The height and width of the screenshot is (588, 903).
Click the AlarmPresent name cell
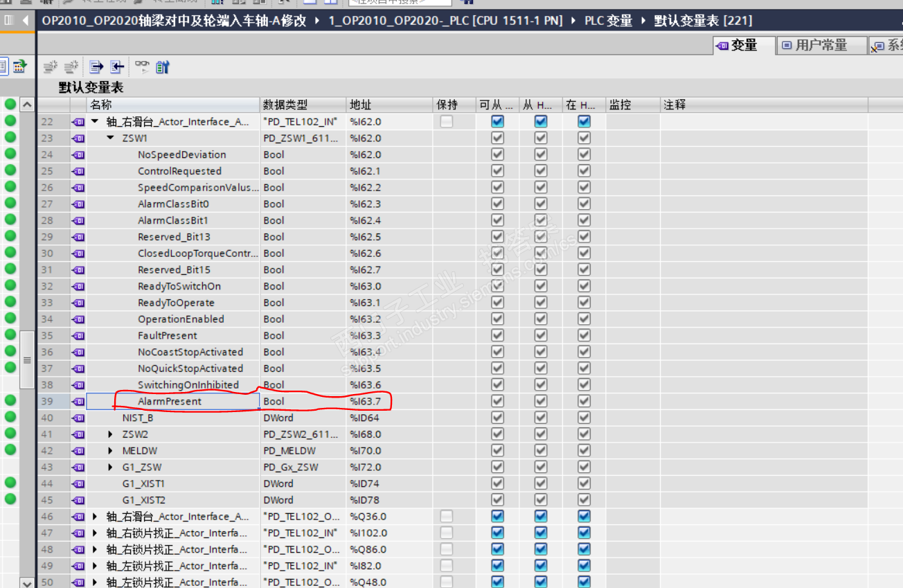tap(173, 402)
